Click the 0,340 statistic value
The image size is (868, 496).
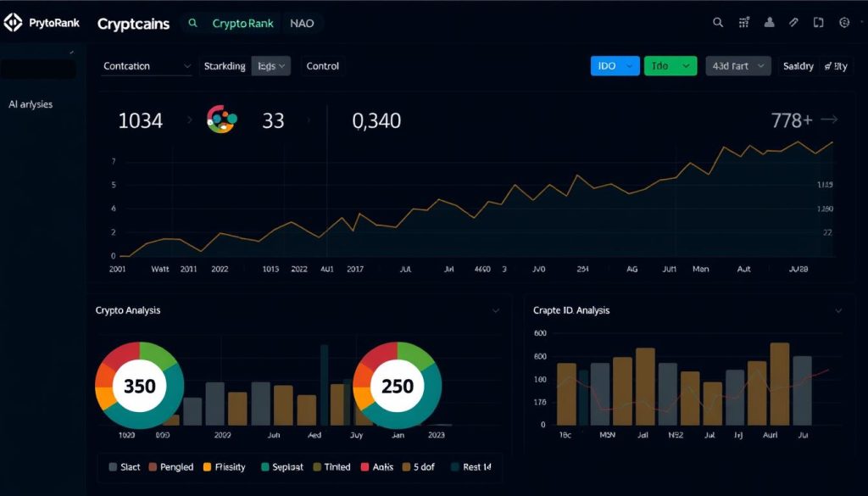point(376,120)
